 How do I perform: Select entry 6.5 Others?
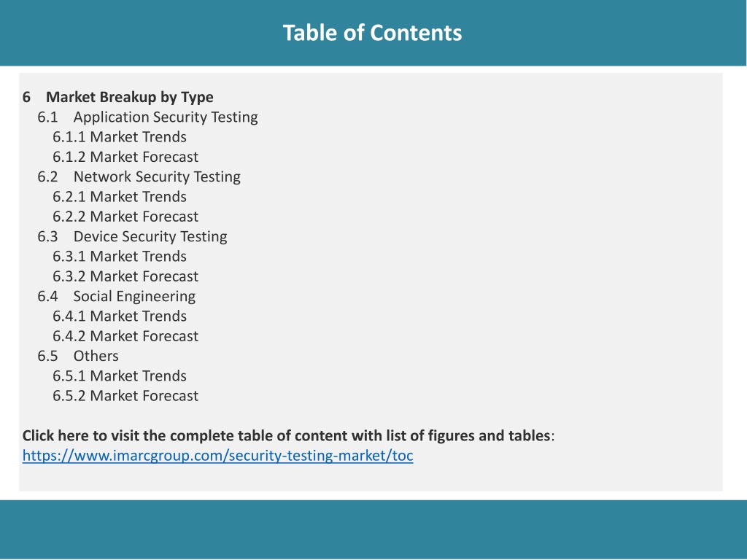click(78, 356)
